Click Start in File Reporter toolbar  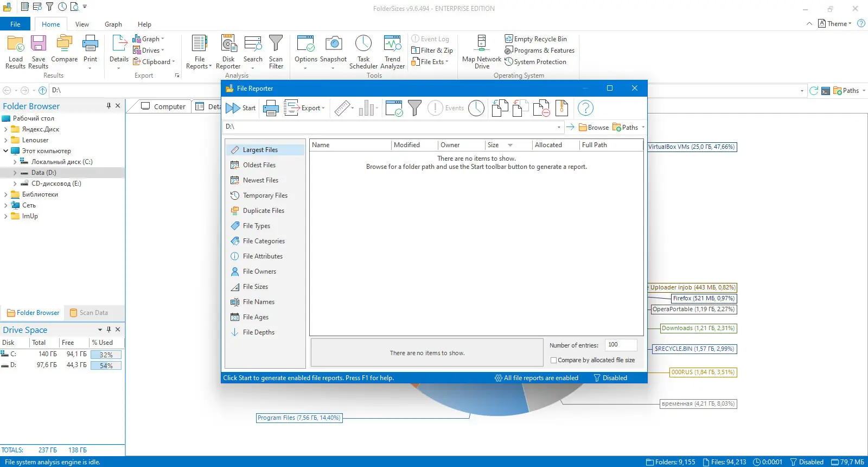[x=241, y=108]
